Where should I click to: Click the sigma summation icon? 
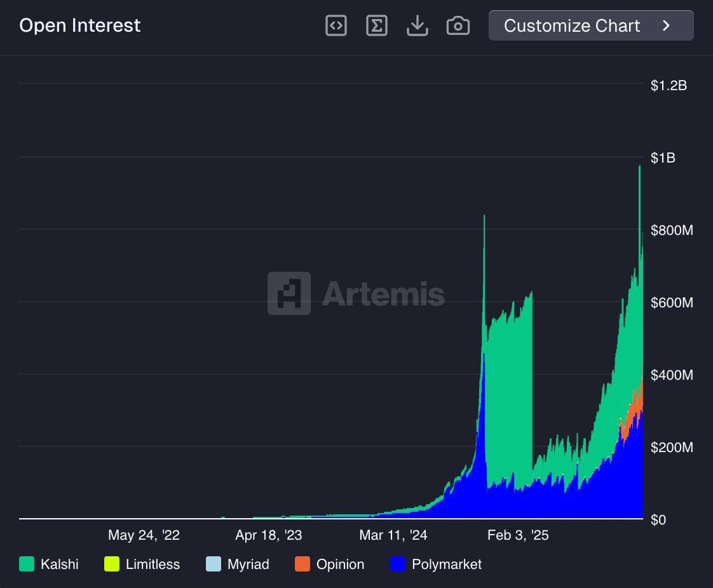(x=376, y=25)
